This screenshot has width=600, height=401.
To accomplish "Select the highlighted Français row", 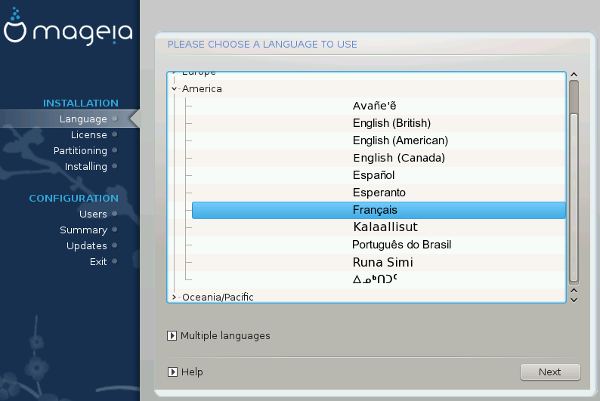I will [x=379, y=210].
